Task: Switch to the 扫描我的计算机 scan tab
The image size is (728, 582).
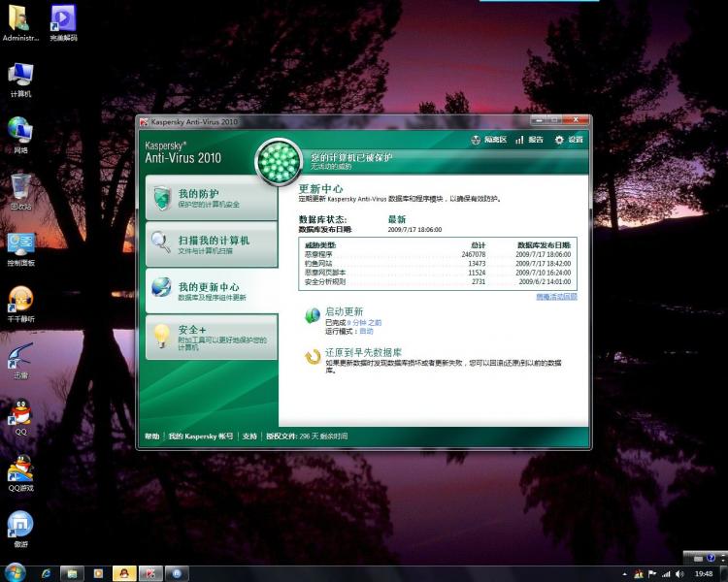Action: (x=212, y=244)
